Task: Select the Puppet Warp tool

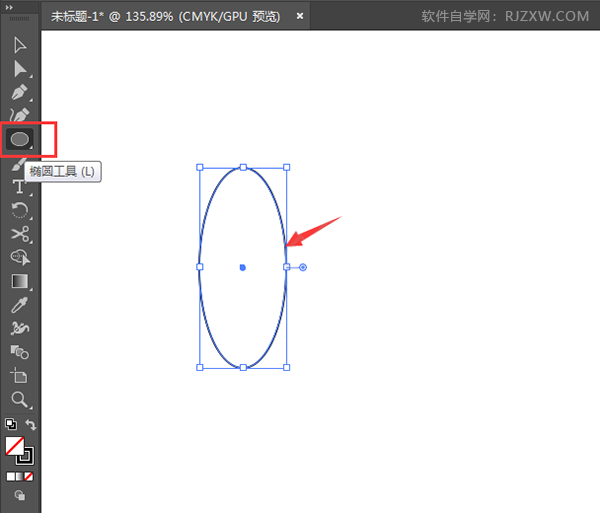Action: 20,328
